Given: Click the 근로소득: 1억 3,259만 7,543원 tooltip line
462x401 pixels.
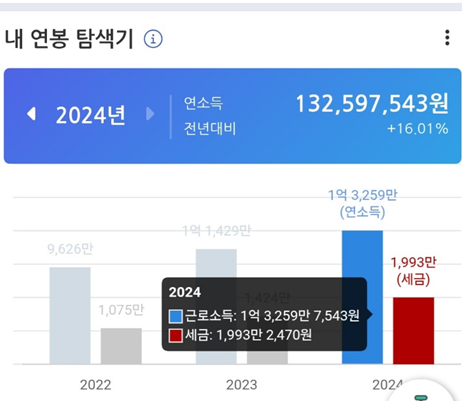Looking at the screenshot, I should point(264,316).
